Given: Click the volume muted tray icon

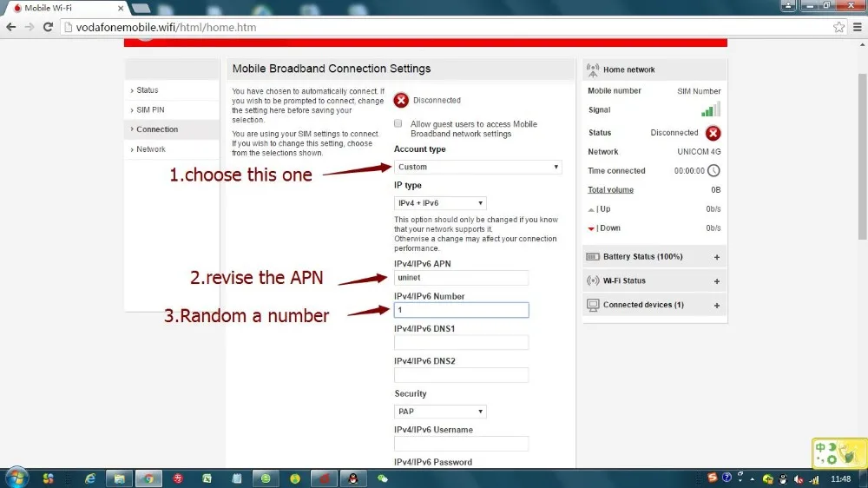Looking at the screenshot, I should pos(799,479).
